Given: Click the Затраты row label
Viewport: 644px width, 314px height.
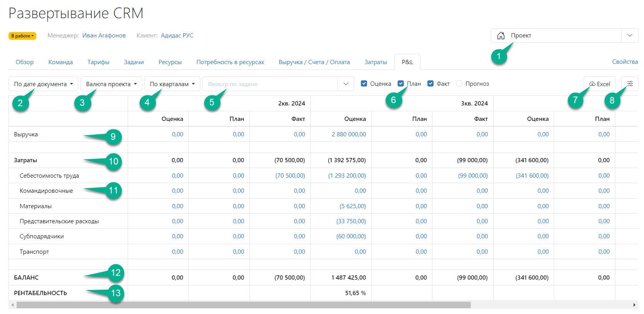Looking at the screenshot, I should tap(26, 160).
